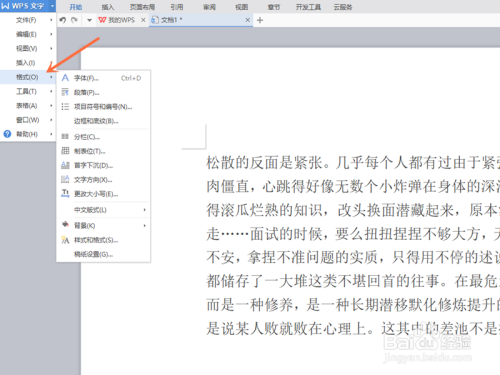
Task: Expand the 窗口(W) menu
Action: coord(28,120)
